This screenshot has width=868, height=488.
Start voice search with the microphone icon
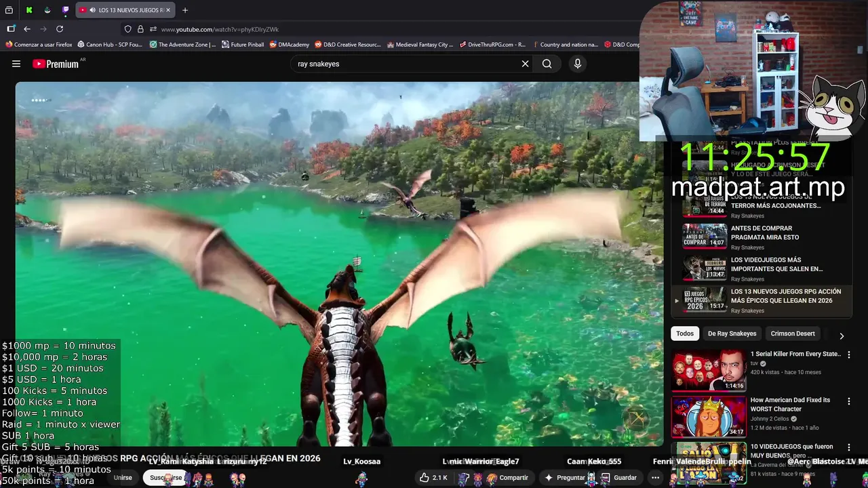578,64
